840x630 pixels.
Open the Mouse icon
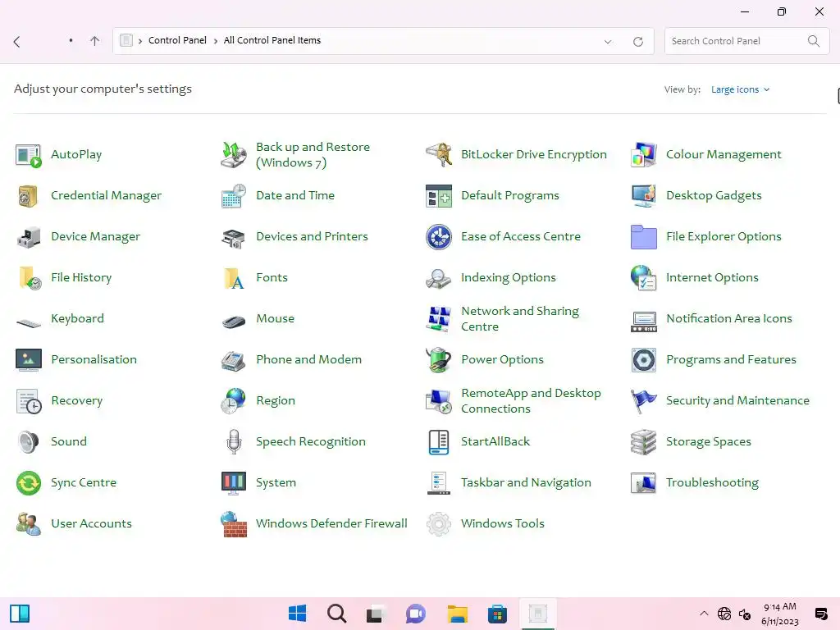pyautogui.click(x=234, y=322)
